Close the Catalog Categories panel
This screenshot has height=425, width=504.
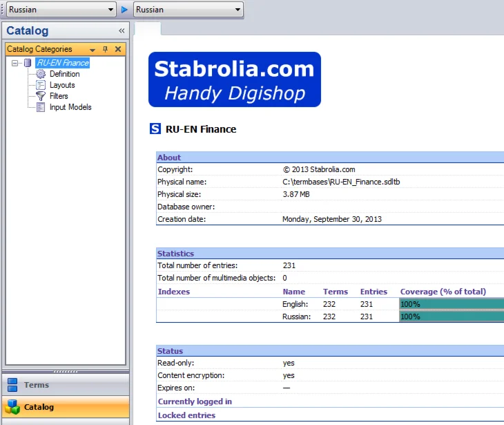pyautogui.click(x=118, y=49)
